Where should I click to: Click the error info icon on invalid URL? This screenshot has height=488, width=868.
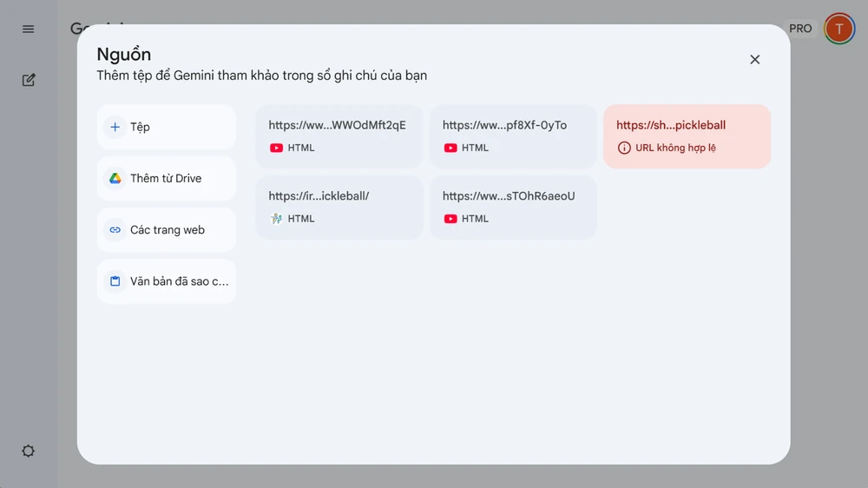(x=624, y=148)
